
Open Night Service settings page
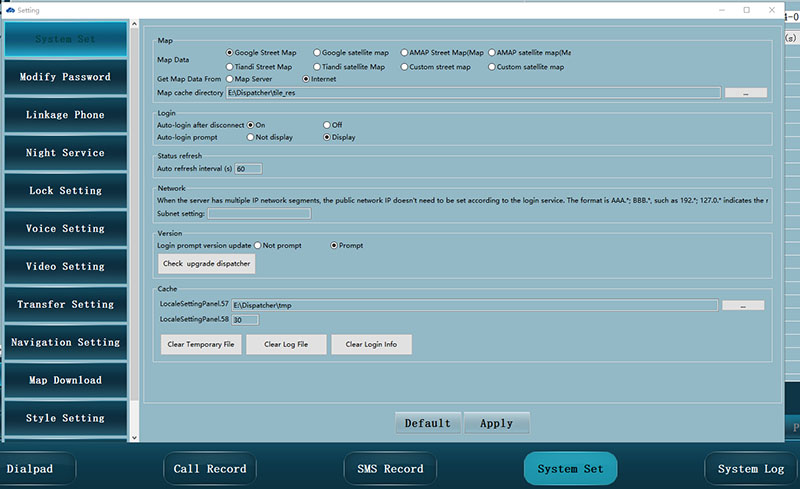[x=65, y=153]
